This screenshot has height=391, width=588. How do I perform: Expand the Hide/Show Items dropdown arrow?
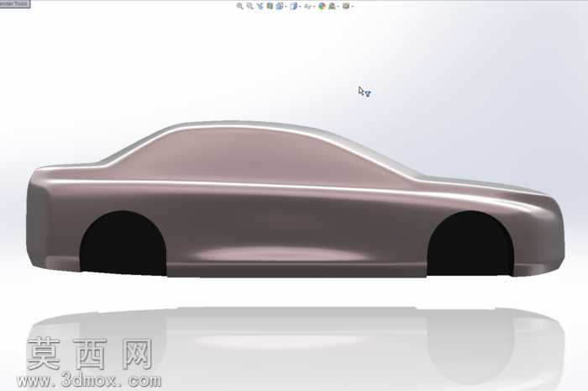coord(314,7)
